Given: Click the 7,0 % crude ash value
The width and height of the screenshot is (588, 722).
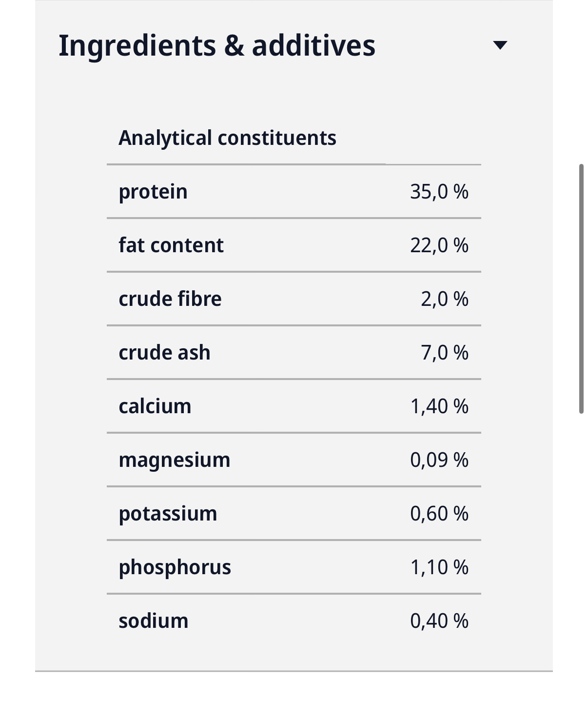Looking at the screenshot, I should 445,353.
